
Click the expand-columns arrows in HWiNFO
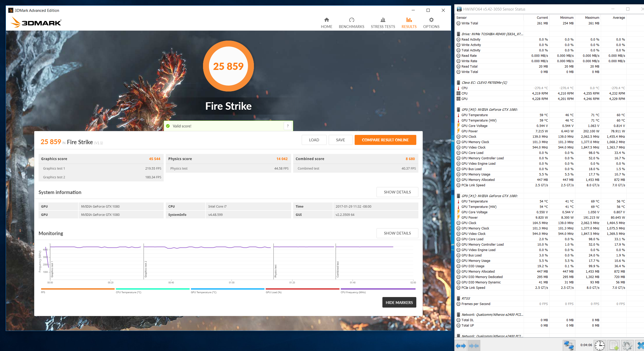coord(461,346)
